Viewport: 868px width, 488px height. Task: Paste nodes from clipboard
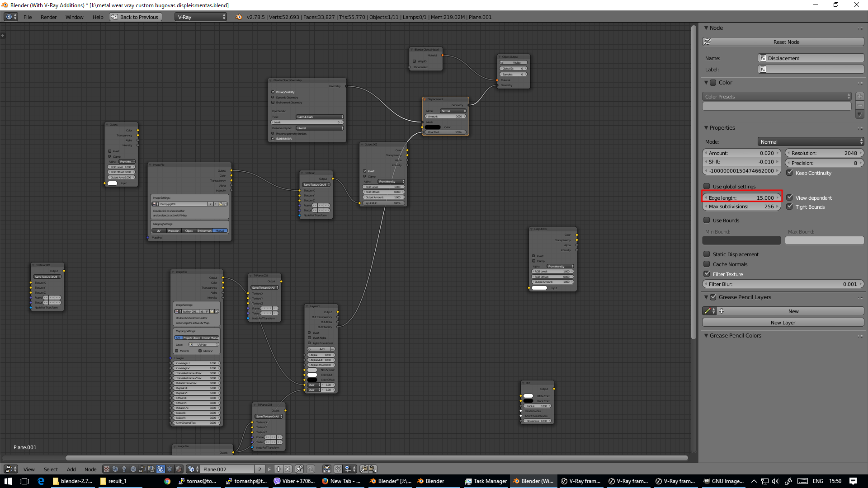click(373, 469)
